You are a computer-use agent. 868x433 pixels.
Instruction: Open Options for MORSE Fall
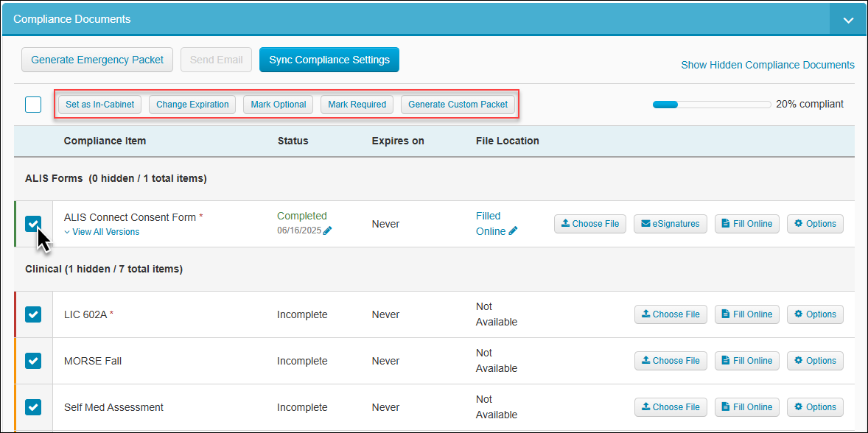click(816, 361)
